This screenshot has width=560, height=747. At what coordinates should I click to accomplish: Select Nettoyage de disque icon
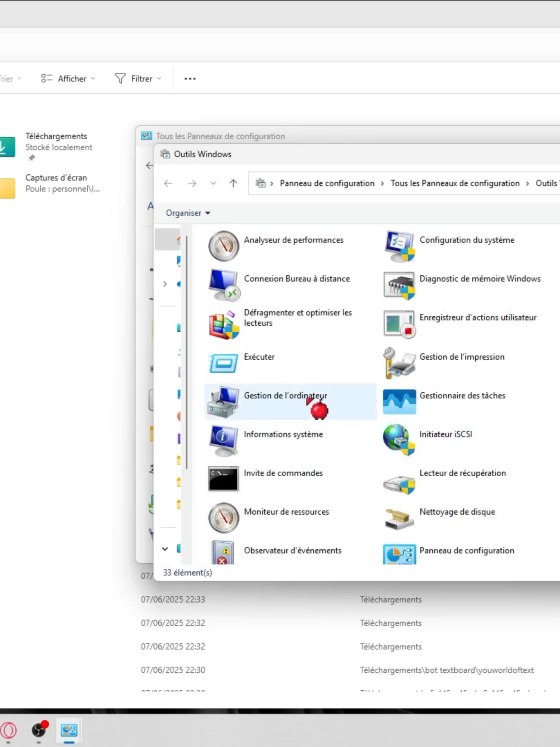click(399, 519)
